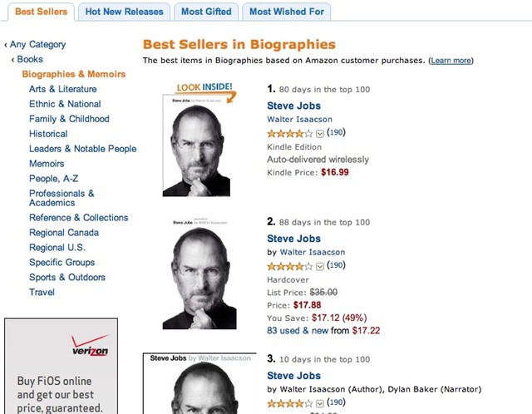Switch to the Hot New Releases tab
This screenshot has width=532, height=414.
pos(124,12)
